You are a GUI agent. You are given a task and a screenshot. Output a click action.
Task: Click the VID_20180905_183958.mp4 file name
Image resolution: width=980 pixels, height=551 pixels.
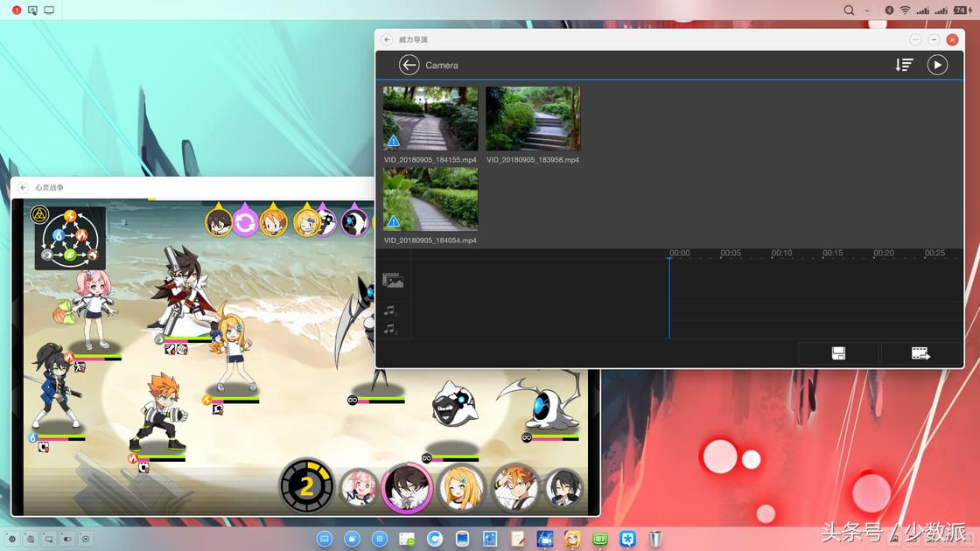coord(533,160)
